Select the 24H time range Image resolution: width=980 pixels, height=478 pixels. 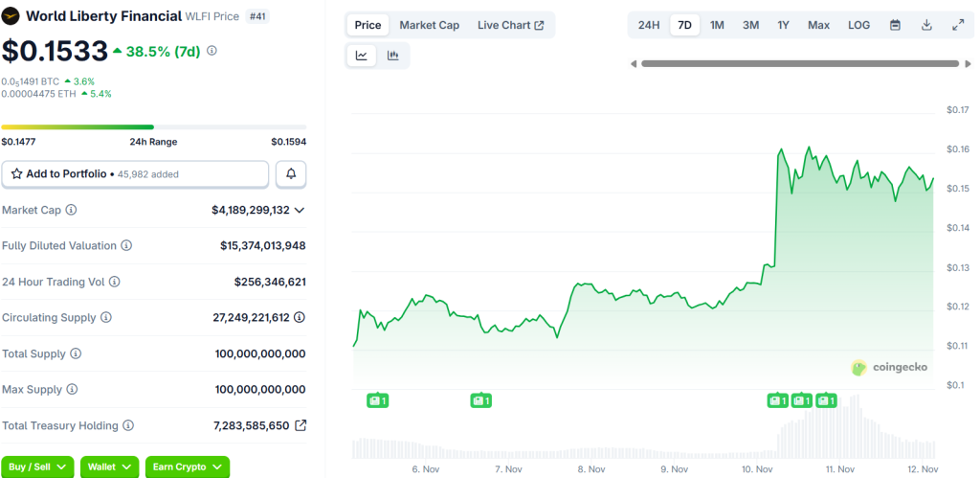tap(649, 25)
